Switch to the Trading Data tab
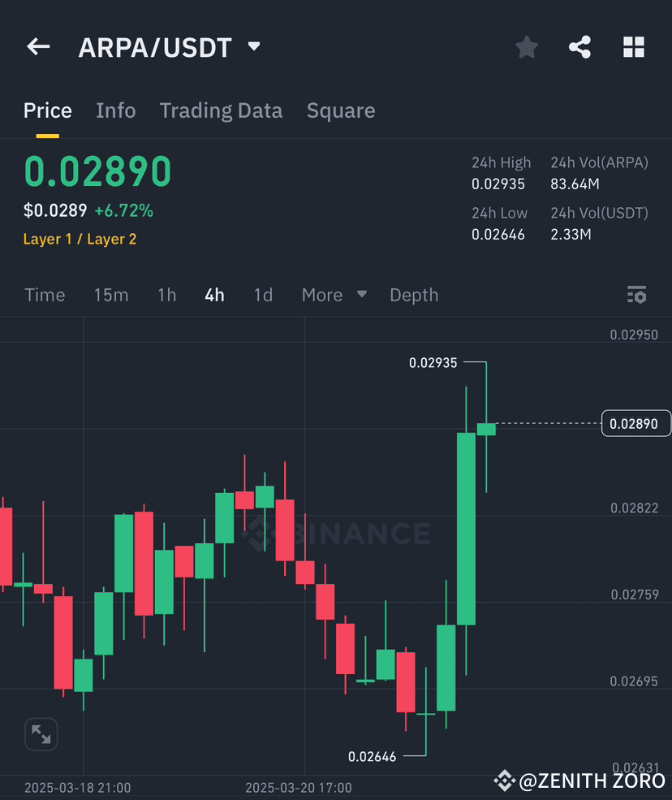This screenshot has height=800, width=672. (221, 110)
